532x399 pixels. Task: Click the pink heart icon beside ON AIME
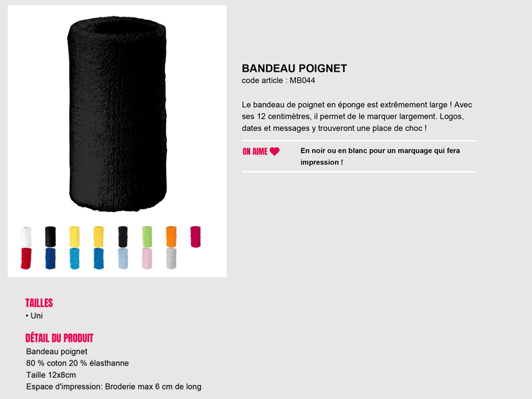pyautogui.click(x=275, y=152)
